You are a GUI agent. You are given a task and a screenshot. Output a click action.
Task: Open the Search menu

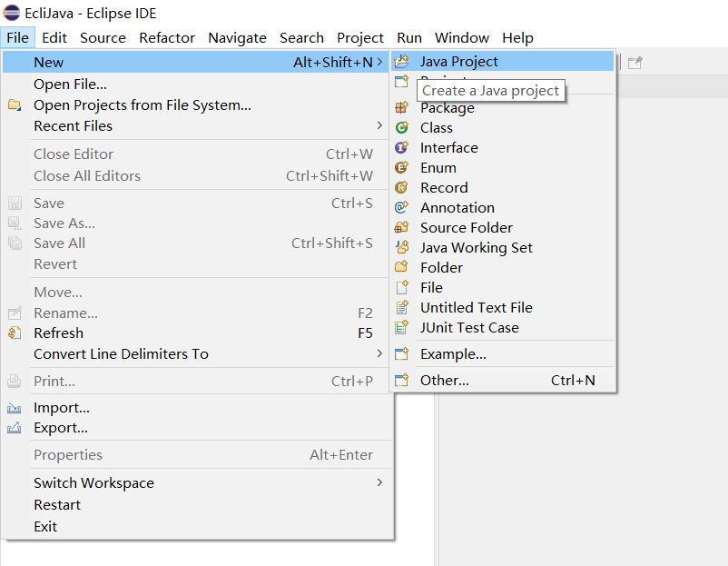click(301, 37)
